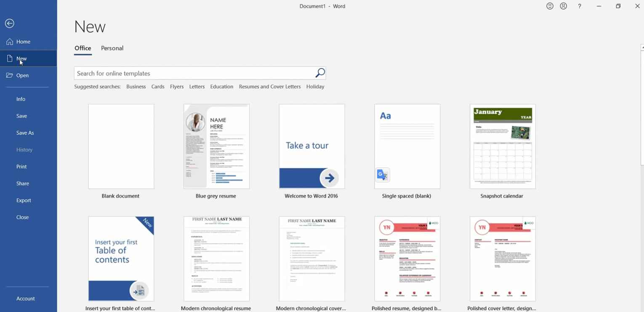Select the Blue grey resume template
644x312 pixels.
point(216,146)
